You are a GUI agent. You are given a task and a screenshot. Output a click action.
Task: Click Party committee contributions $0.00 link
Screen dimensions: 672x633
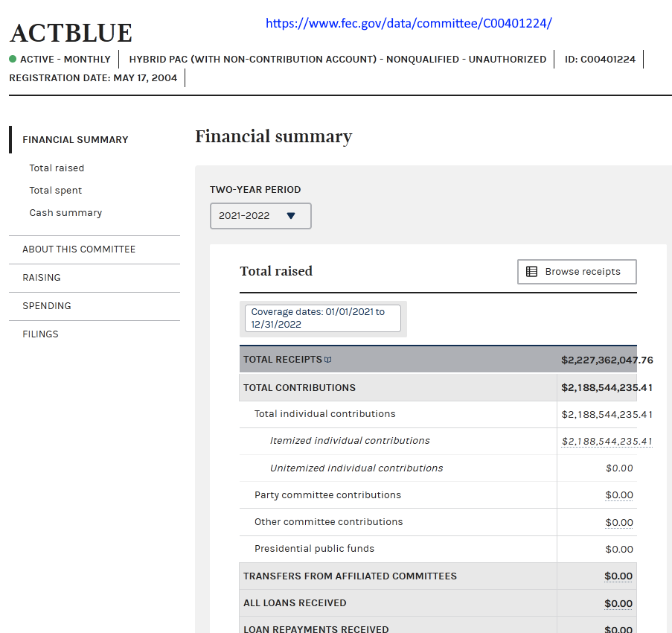click(x=619, y=495)
